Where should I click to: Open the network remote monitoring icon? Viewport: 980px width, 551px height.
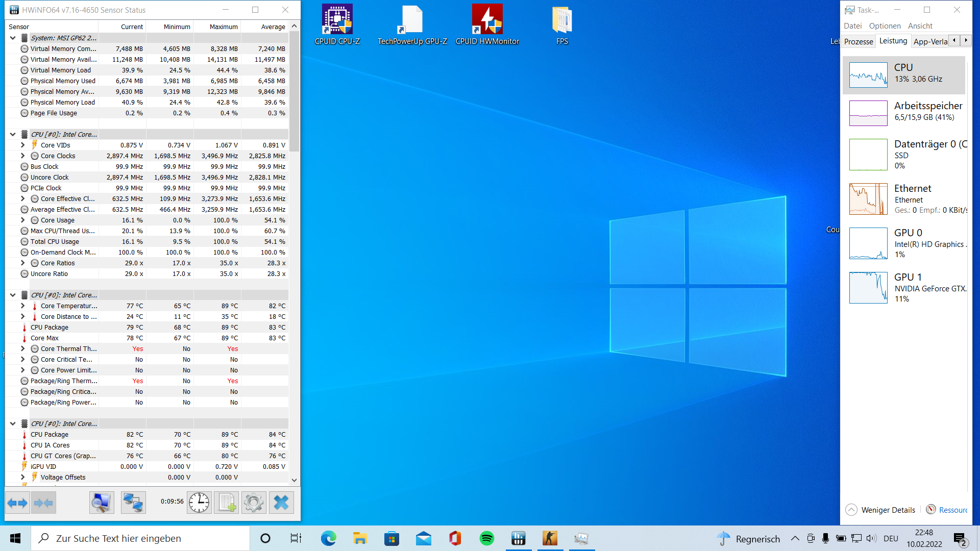coord(133,503)
